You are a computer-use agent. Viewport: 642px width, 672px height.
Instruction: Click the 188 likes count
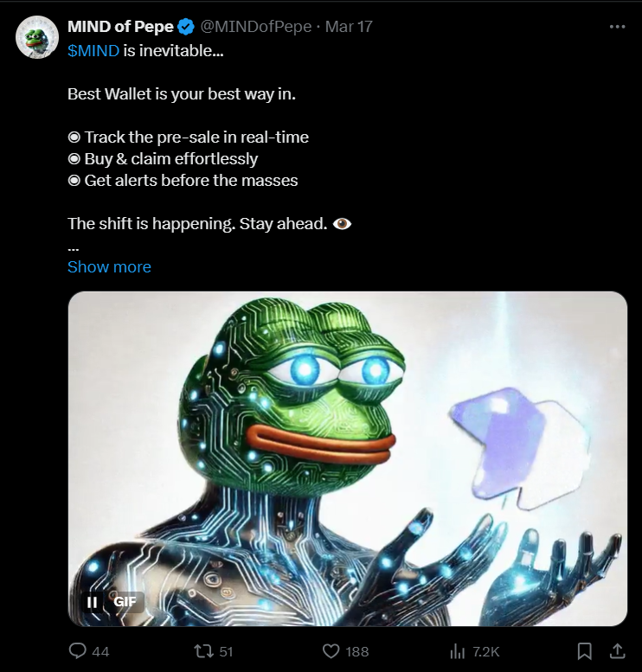click(x=357, y=652)
